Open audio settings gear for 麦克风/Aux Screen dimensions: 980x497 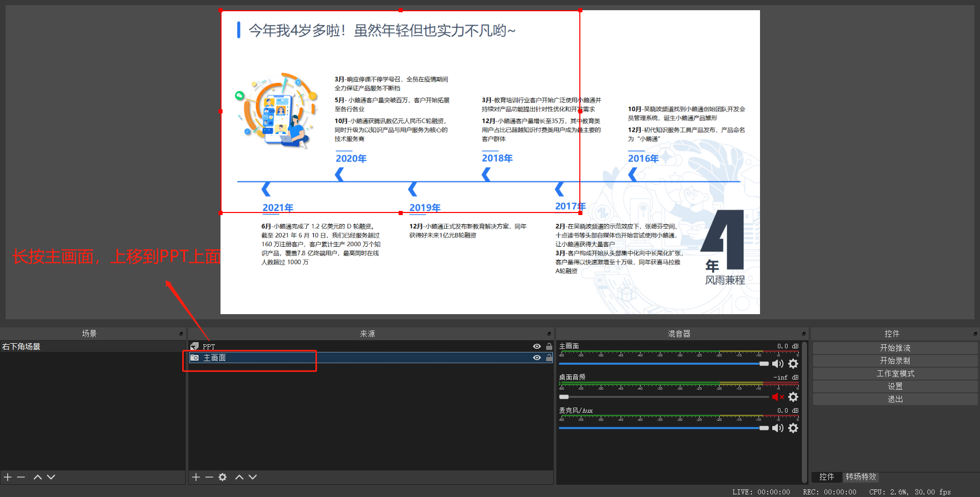click(793, 428)
